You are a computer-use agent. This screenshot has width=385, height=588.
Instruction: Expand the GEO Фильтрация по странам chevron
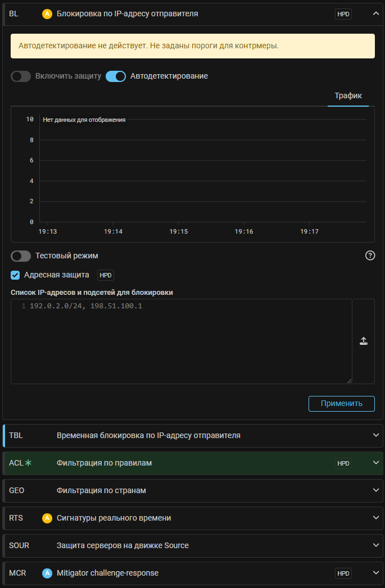(376, 490)
